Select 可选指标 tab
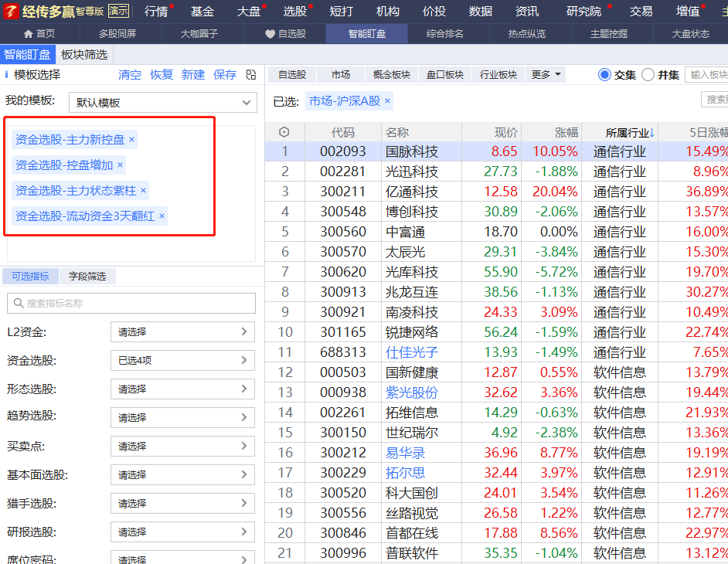The image size is (728, 564). coord(30,276)
